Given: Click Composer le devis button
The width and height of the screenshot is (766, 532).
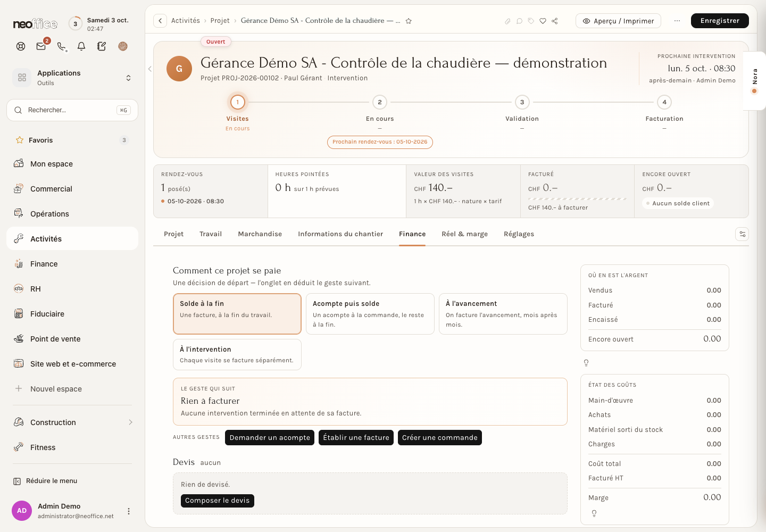Looking at the screenshot, I should [217, 501].
